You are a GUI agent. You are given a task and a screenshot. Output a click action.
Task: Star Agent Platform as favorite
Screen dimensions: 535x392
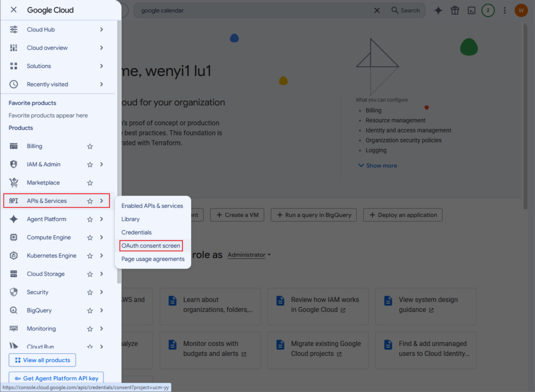click(x=90, y=220)
